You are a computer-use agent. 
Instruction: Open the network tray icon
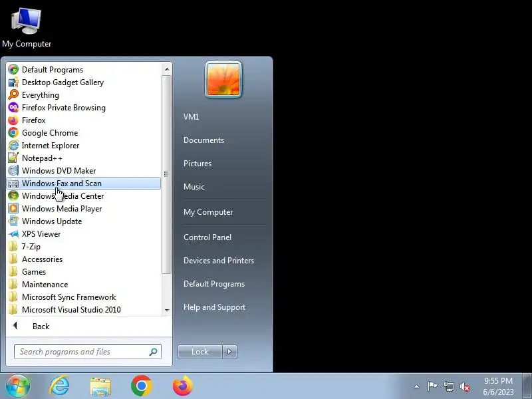(449, 386)
